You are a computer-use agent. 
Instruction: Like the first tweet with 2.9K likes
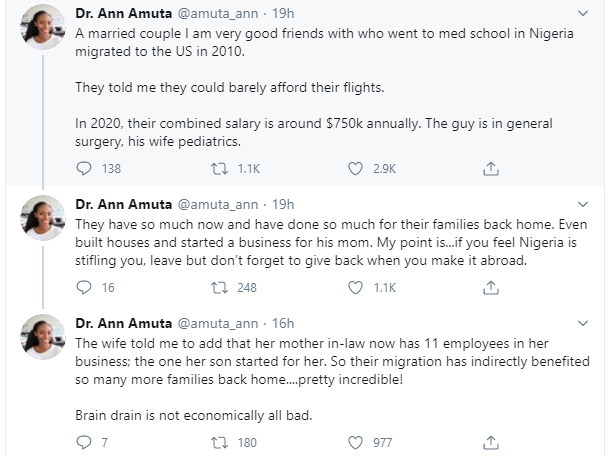click(x=355, y=169)
